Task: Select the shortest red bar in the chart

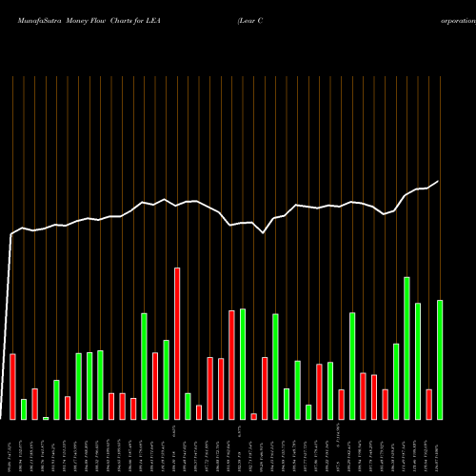Action: coord(253,417)
